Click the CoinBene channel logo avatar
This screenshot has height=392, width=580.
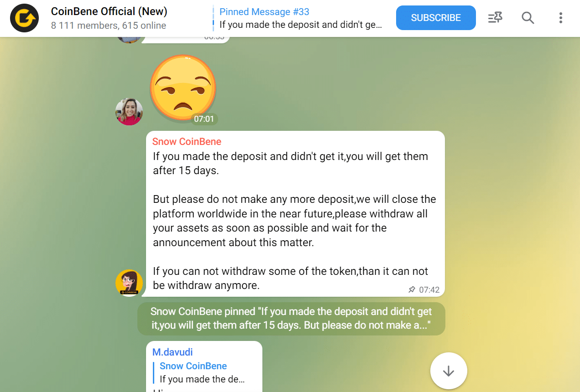pos(25,18)
